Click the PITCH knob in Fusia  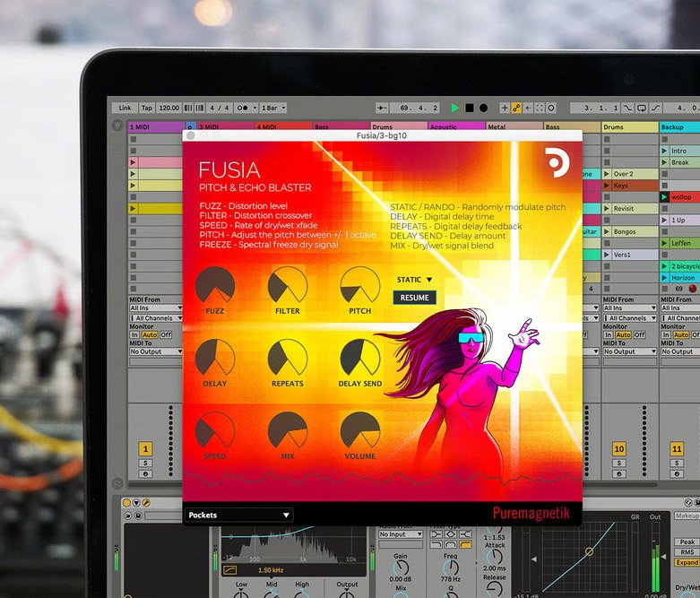coord(359,286)
